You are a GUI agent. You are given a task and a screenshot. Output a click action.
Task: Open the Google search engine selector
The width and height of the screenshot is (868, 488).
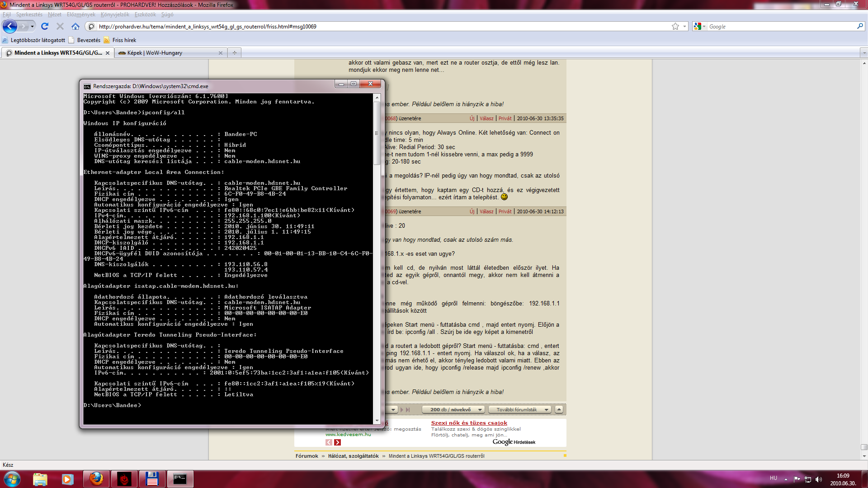pyautogui.click(x=699, y=27)
